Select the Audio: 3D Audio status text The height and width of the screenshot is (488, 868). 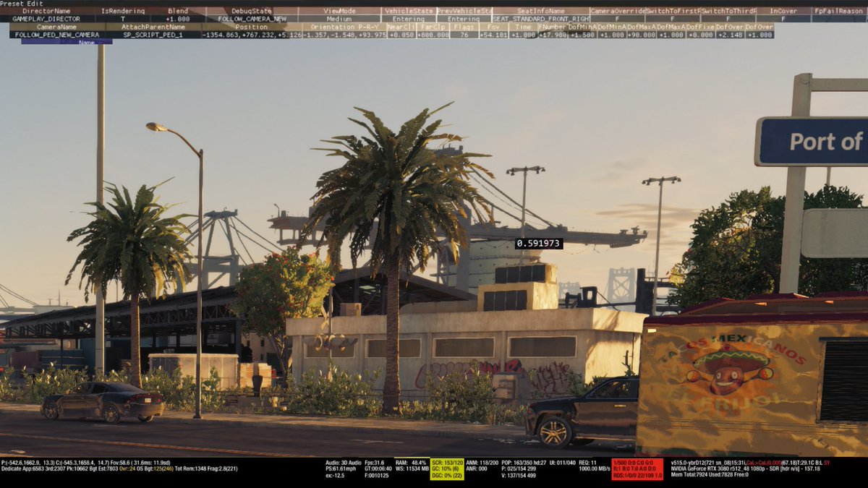(342, 461)
